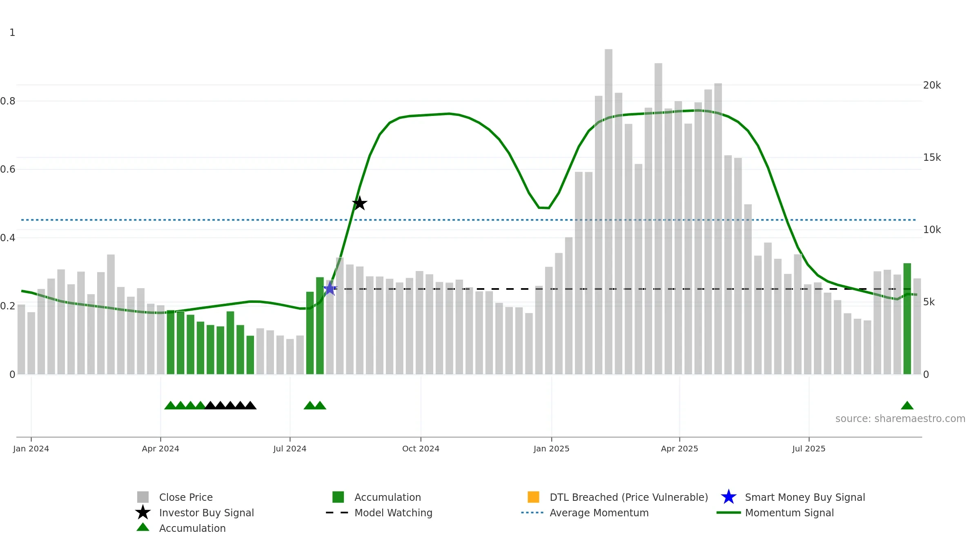Click the Average Momentum dotted legend entry
Image resolution: width=980 pixels, height=551 pixels.
532,513
